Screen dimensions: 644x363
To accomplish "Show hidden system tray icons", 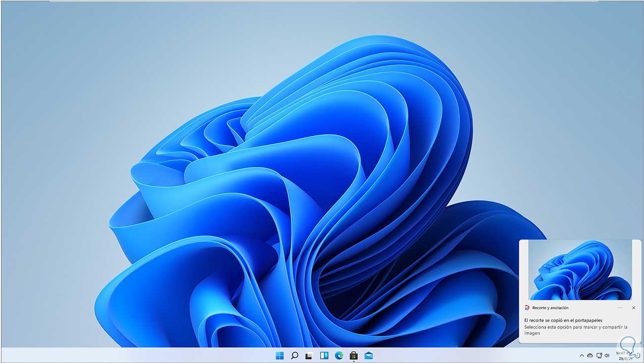I will pyautogui.click(x=582, y=356).
